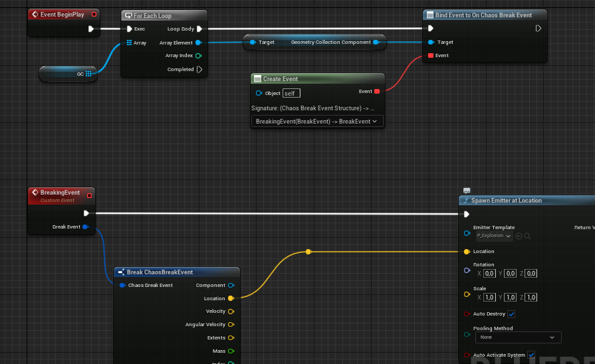Click the Break Event struct output pin
Image resolution: width=595 pixels, height=364 pixels.
coord(85,227)
